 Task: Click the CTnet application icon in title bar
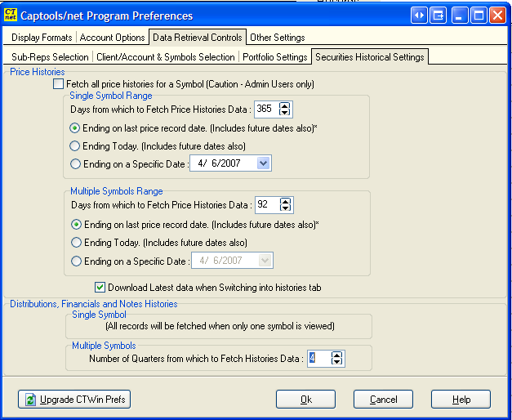pos(11,15)
